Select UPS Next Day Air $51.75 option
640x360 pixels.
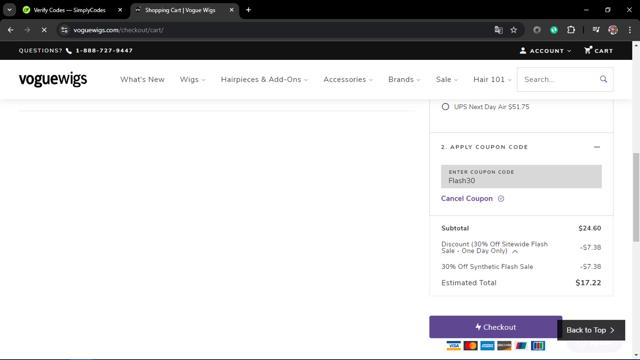point(445,107)
